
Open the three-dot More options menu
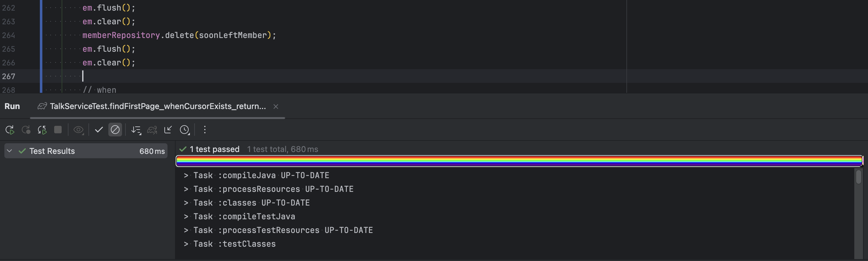(205, 130)
